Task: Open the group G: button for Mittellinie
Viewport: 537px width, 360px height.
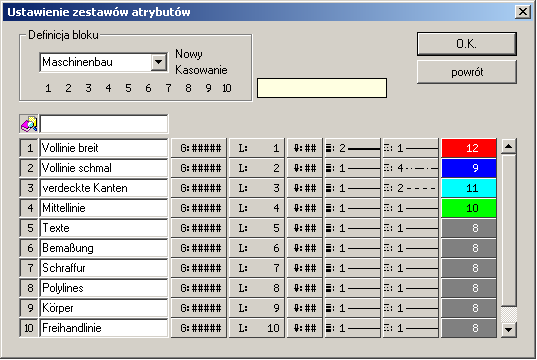Action: pyautogui.click(x=199, y=208)
